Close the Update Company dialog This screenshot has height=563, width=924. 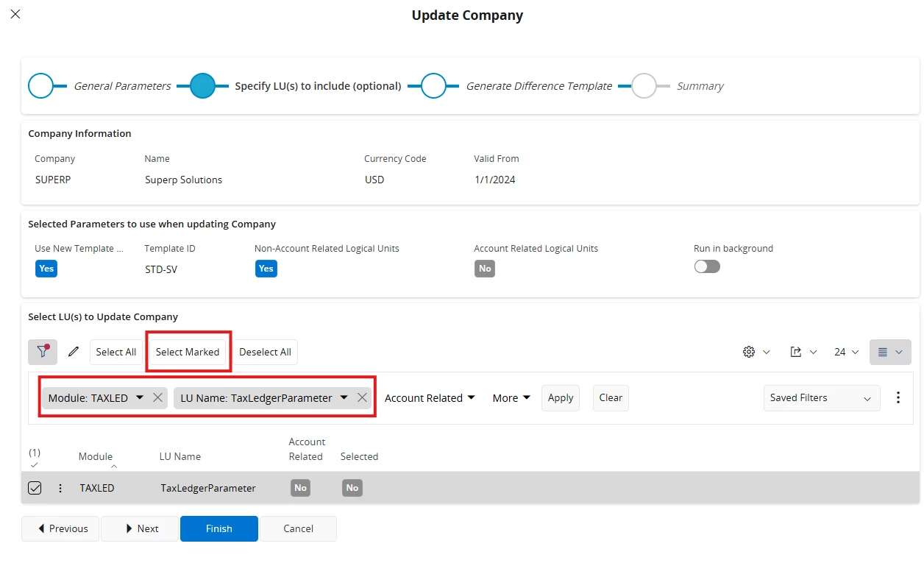[x=15, y=14]
